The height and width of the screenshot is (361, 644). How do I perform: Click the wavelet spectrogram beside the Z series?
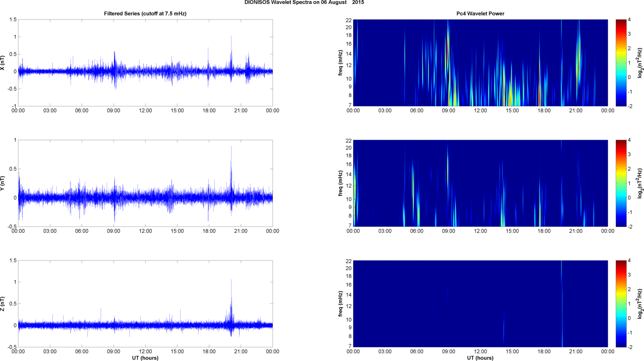pyautogui.click(x=480, y=304)
